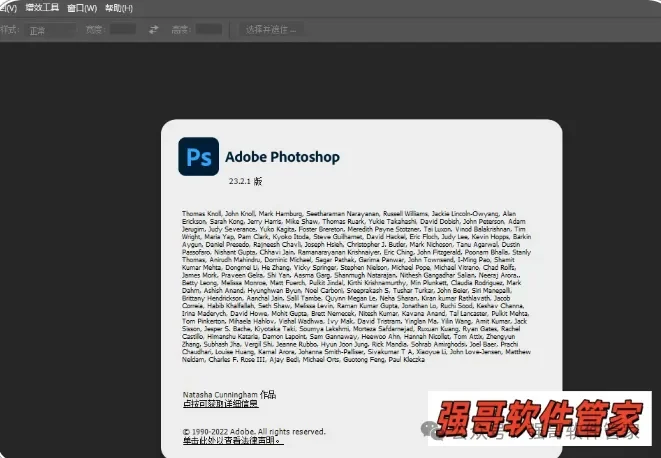Click the Natasha Cunningham 作品 credit text
The height and width of the screenshot is (458, 661).
229,394
